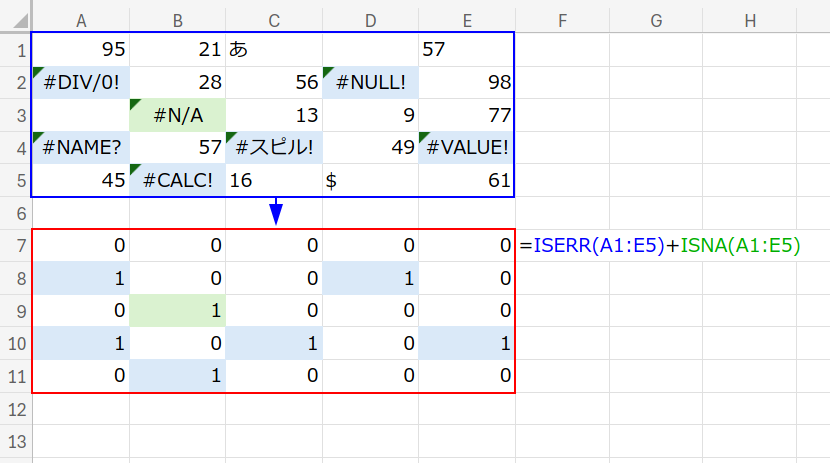This screenshot has height=463, width=830.
Task: Click result cell E10 showing 1
Action: tap(467, 344)
